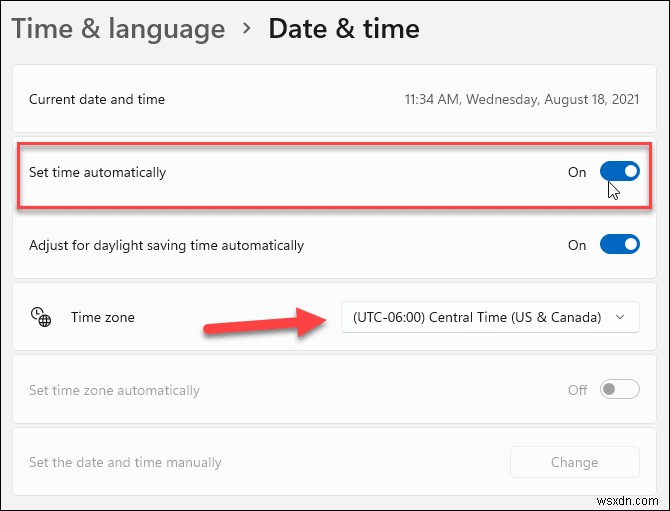Click the On status beside Set time automatically

coord(577,172)
